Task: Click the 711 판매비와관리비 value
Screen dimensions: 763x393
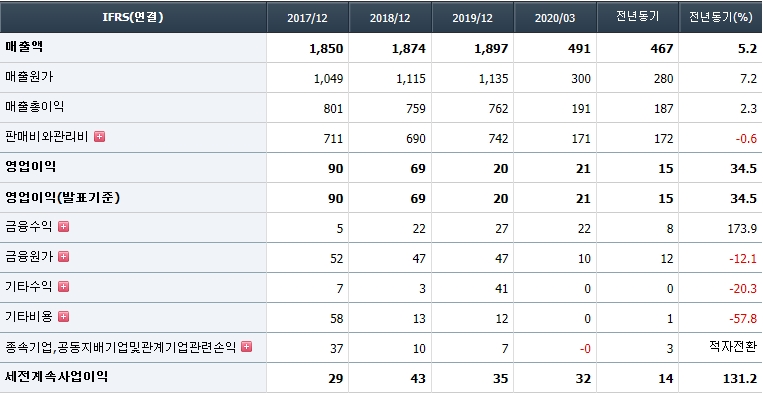Action: (333, 139)
